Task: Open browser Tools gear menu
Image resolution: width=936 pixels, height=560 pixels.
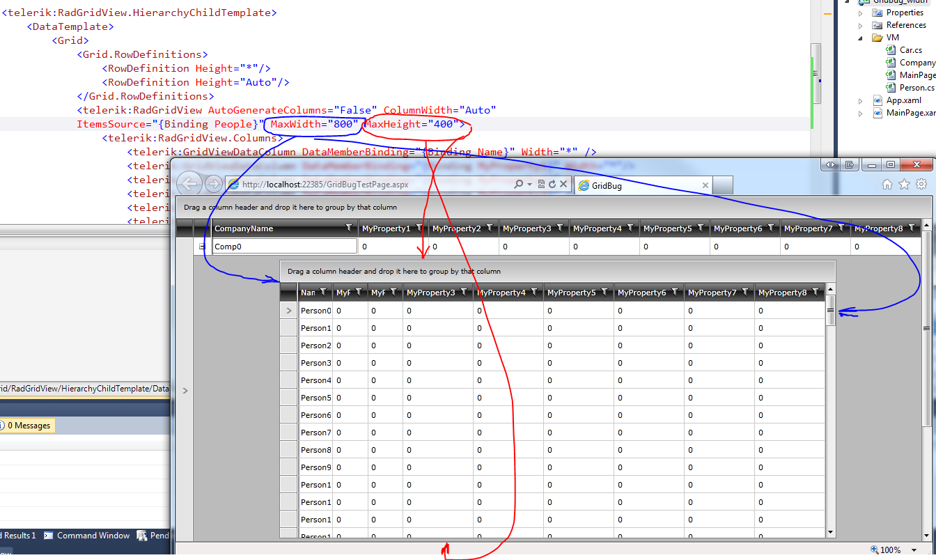Action: pyautogui.click(x=921, y=184)
